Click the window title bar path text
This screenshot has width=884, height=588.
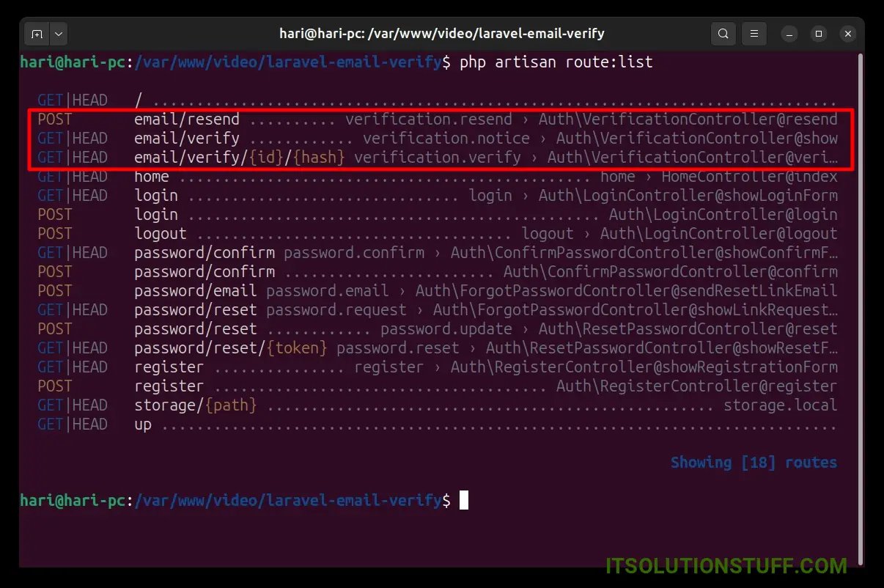pos(441,34)
